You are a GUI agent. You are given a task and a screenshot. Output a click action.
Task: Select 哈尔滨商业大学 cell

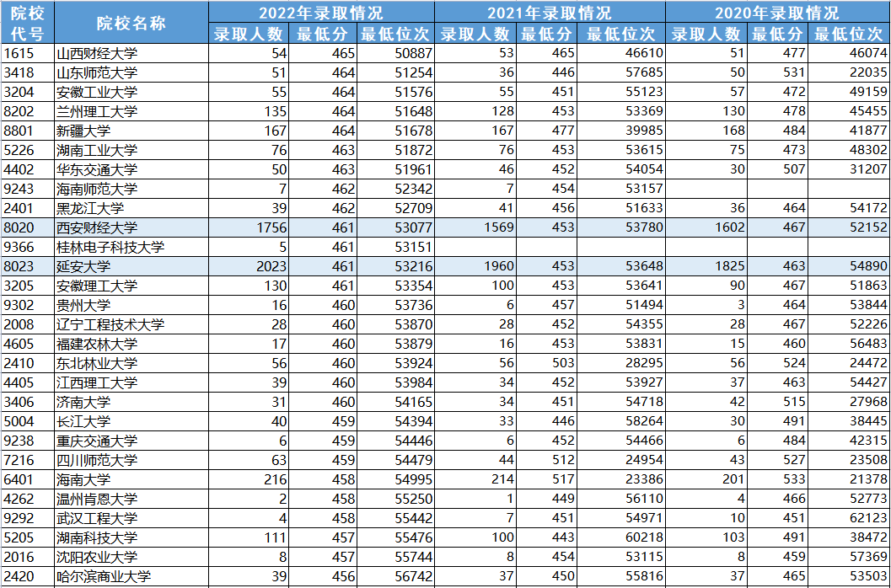(132, 576)
